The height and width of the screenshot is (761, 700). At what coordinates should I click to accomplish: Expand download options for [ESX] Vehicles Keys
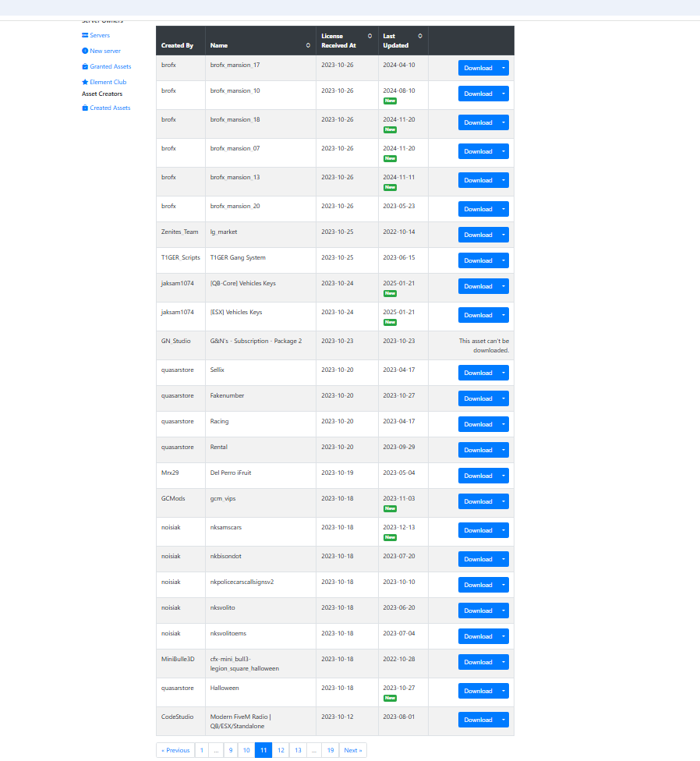(503, 315)
